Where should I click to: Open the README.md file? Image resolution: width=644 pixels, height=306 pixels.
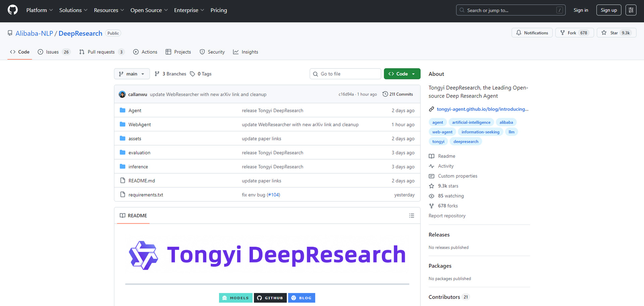(142, 181)
